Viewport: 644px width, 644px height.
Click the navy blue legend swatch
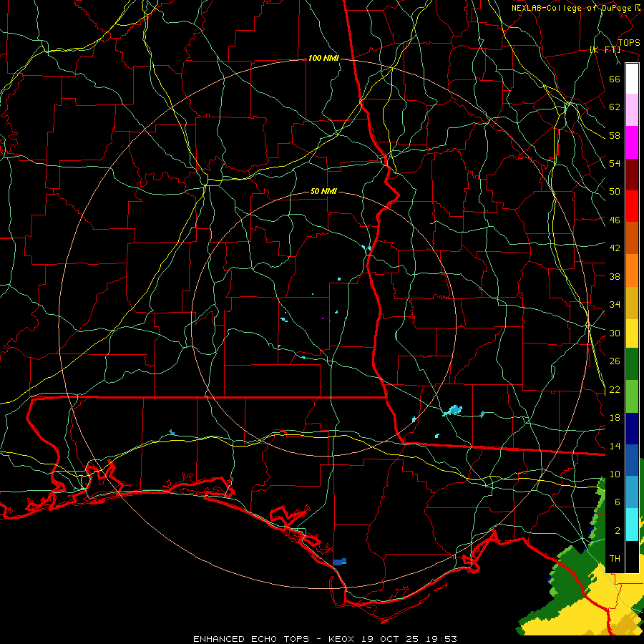632,429
